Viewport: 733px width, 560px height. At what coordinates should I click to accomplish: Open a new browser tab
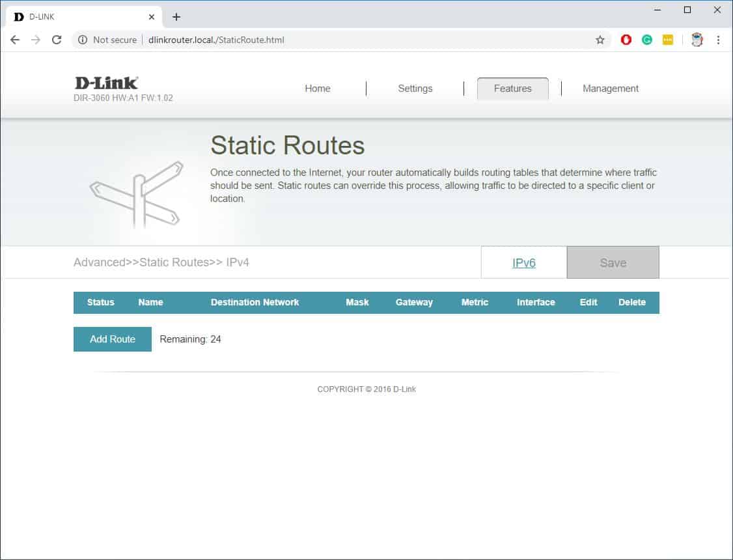(176, 17)
